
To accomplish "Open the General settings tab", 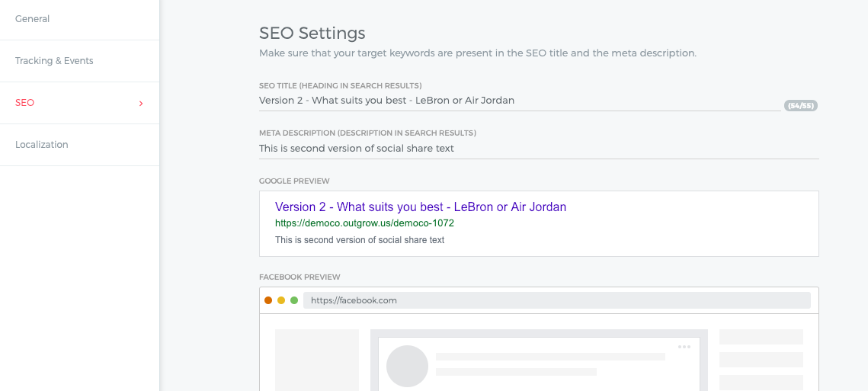I will (79, 19).
